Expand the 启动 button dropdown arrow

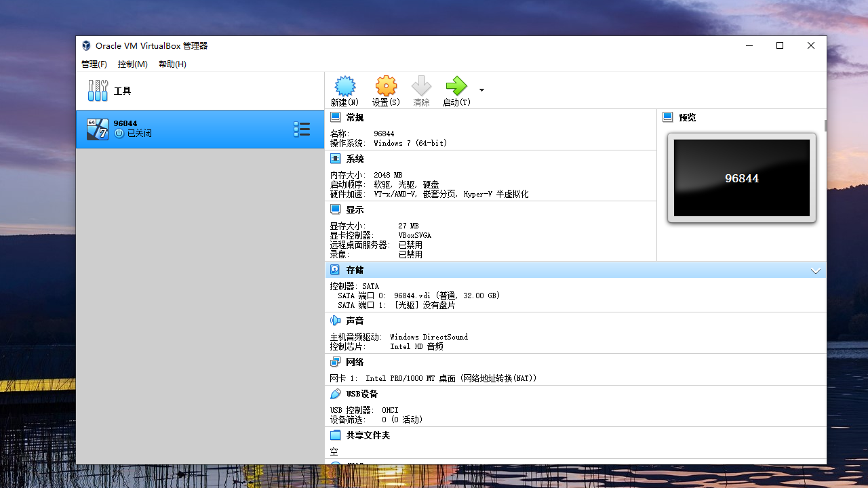point(481,89)
